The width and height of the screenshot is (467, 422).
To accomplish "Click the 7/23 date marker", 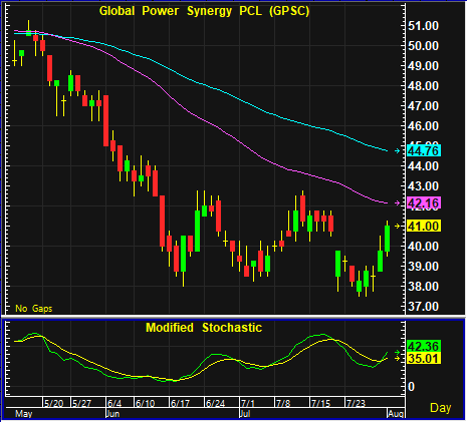I will (x=355, y=403).
